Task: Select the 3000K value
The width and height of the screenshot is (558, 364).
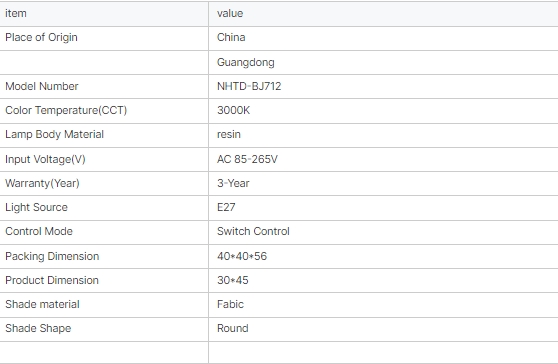Action: coord(233,110)
